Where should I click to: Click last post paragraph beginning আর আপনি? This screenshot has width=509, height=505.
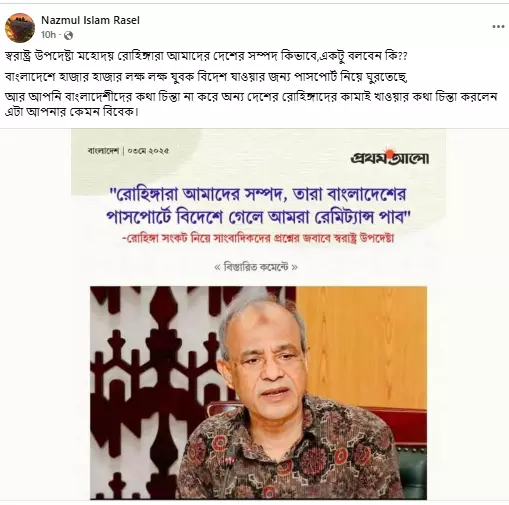click(251, 104)
